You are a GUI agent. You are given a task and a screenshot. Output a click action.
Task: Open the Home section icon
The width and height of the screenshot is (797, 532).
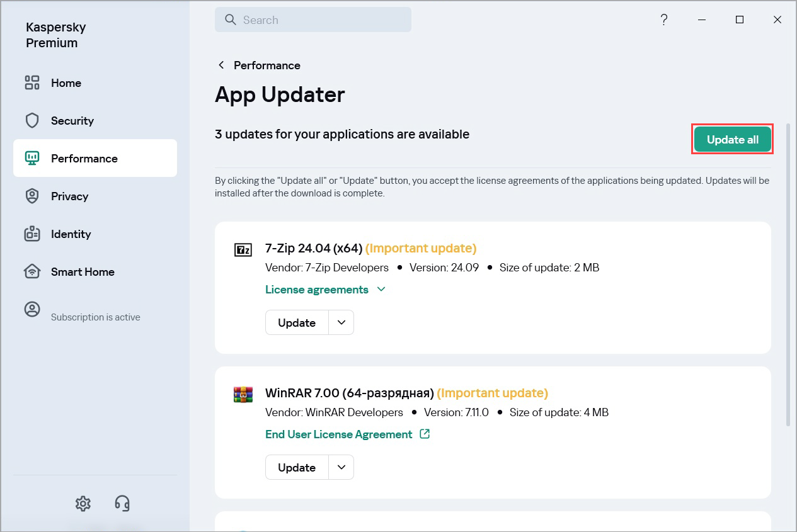pyautogui.click(x=32, y=82)
